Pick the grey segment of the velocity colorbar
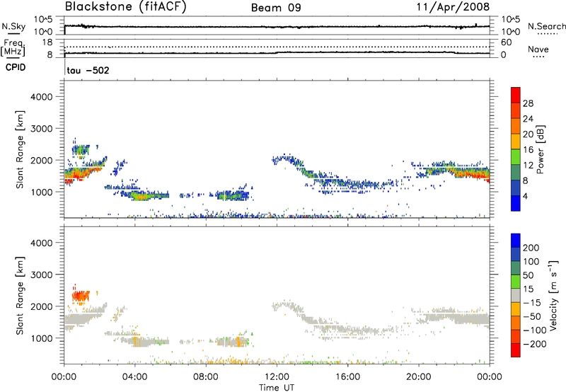Screen dimensions: 566x392 516,295
